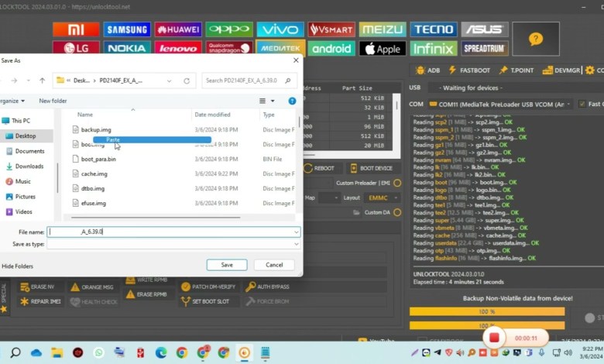Choose the Vsmart brand logo
The image size is (604, 364).
[x=331, y=29]
